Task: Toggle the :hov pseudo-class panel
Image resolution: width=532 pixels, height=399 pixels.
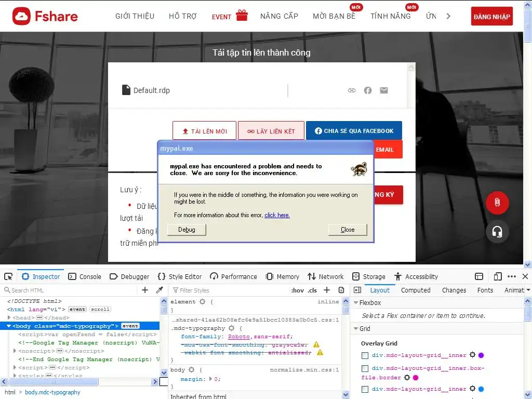Action: [x=298, y=290]
